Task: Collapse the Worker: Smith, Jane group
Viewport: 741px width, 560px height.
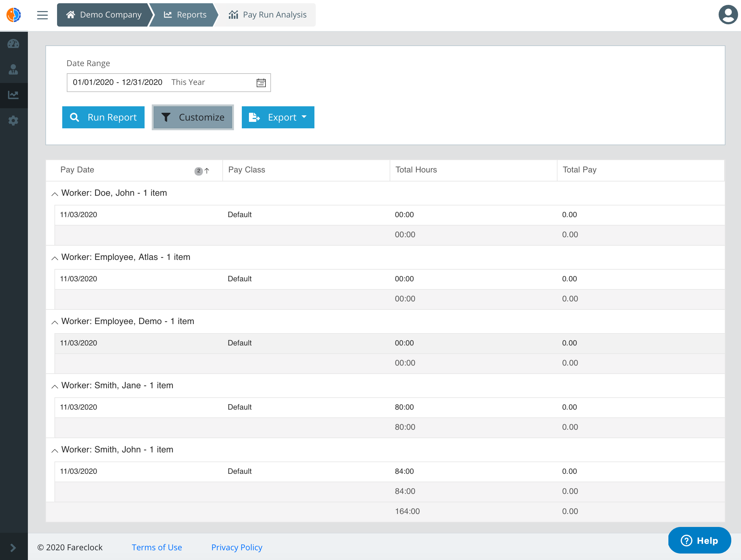Action: (x=54, y=387)
